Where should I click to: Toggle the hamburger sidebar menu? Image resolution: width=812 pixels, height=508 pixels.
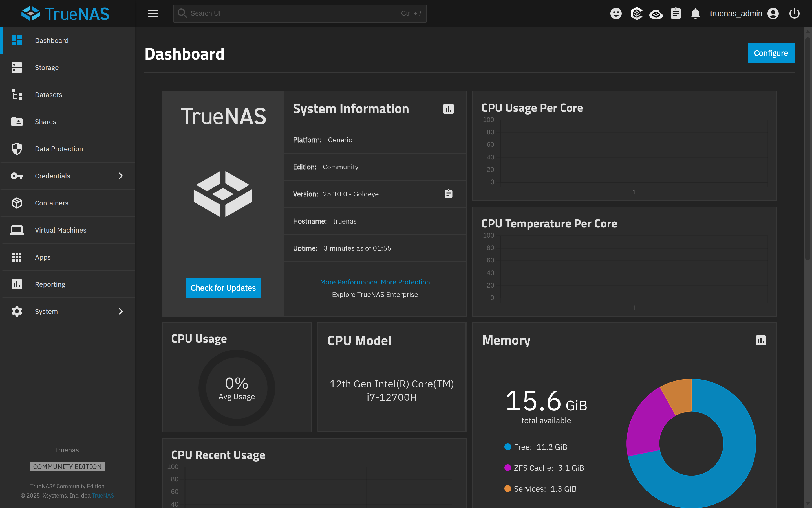(x=153, y=14)
